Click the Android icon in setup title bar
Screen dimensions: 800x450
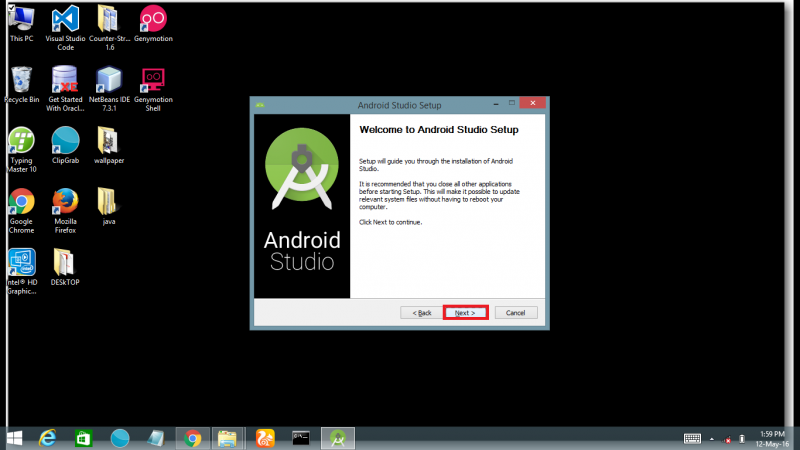coord(260,105)
